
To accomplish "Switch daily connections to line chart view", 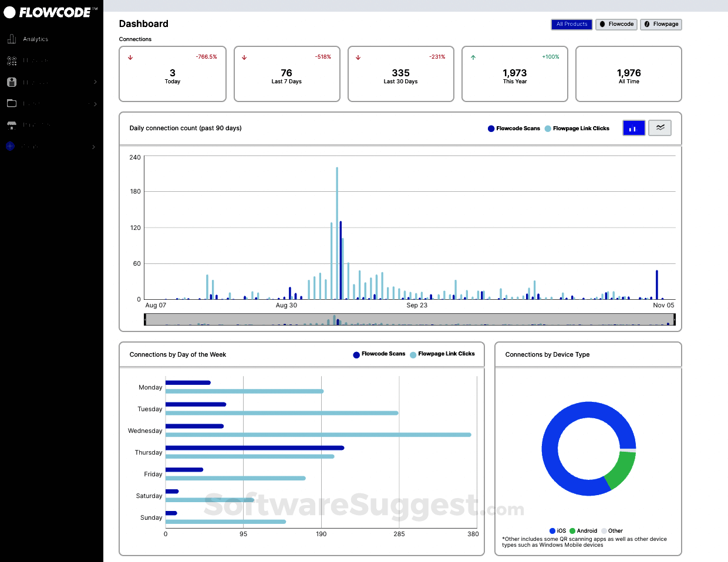I will (x=659, y=128).
